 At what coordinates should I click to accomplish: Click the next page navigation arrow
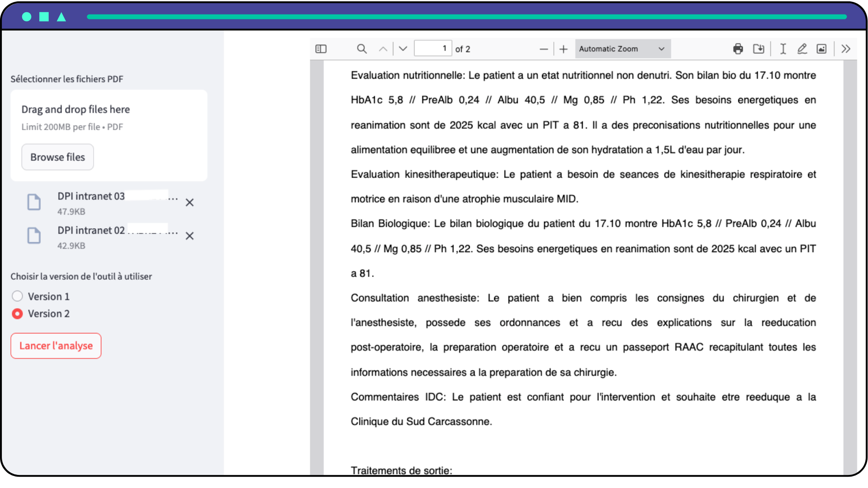403,48
